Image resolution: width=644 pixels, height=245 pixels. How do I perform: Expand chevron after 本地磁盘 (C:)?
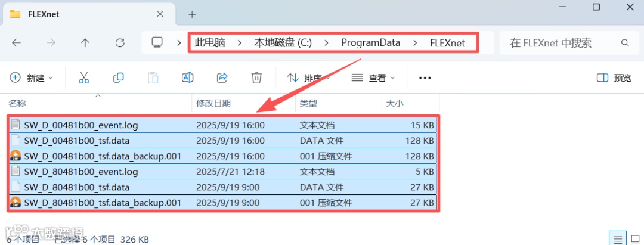point(327,43)
